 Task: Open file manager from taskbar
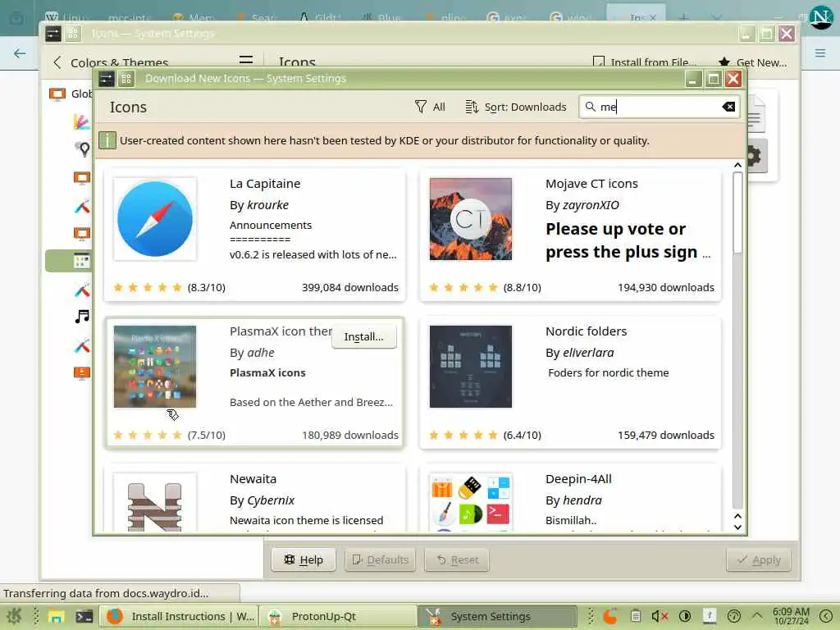57,617
